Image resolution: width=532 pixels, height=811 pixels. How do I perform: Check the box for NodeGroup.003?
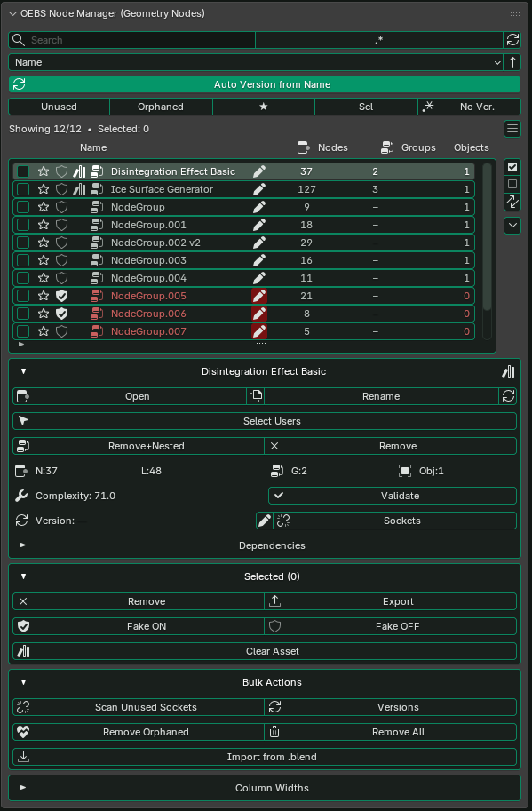pyautogui.click(x=23, y=260)
